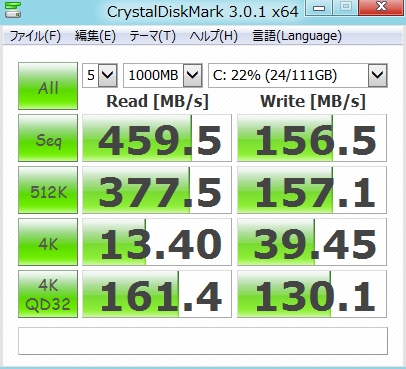
Task: Select the 4K QD32 write result 130.1
Action: (x=312, y=294)
